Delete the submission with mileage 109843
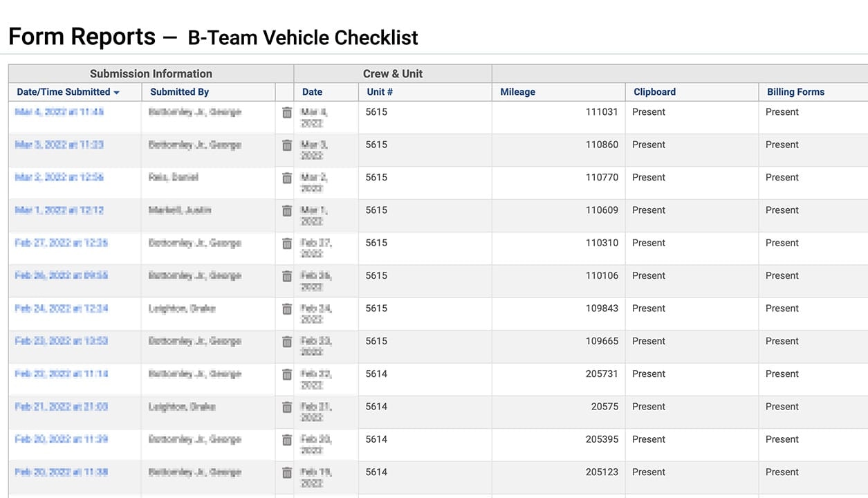Image resolution: width=868 pixels, height=498 pixels. (x=287, y=308)
